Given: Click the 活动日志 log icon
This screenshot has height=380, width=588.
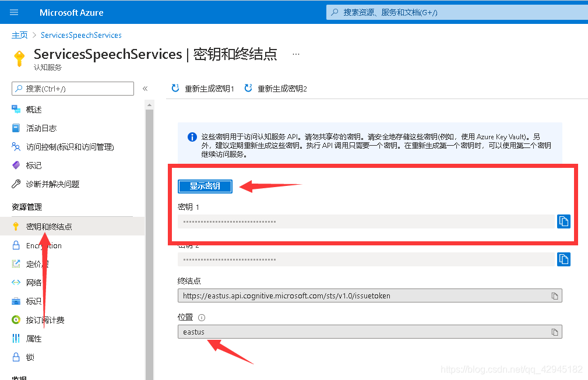Looking at the screenshot, I should [x=16, y=128].
